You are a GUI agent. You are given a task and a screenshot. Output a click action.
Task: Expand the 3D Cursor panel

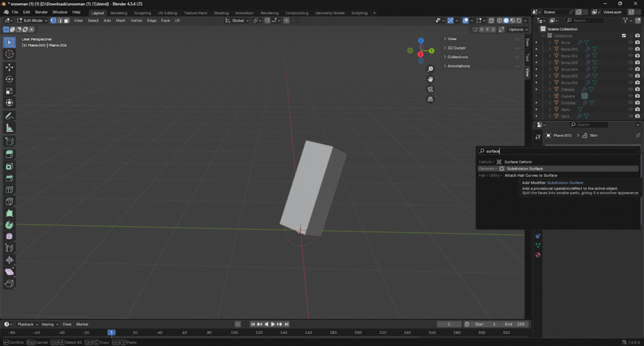(x=457, y=48)
